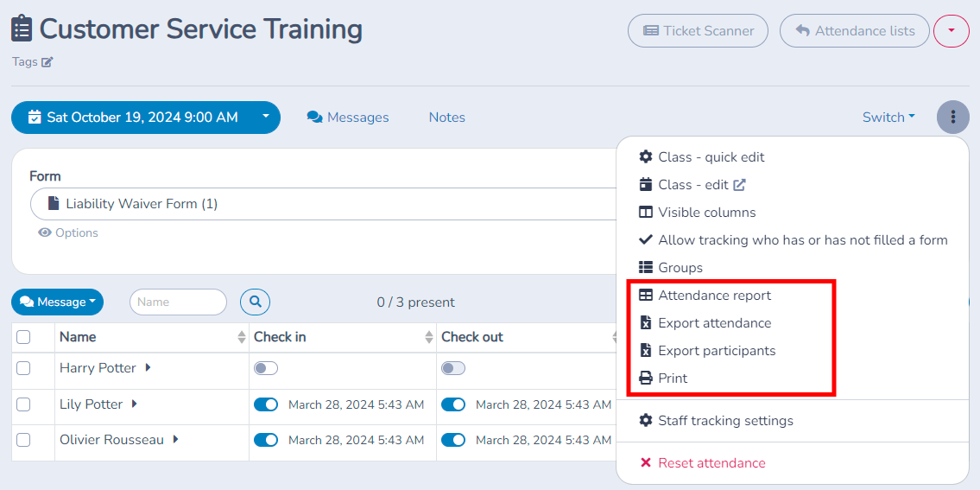Click the three-dot vertical menu button
This screenshot has height=490, width=980.
pos(953,117)
